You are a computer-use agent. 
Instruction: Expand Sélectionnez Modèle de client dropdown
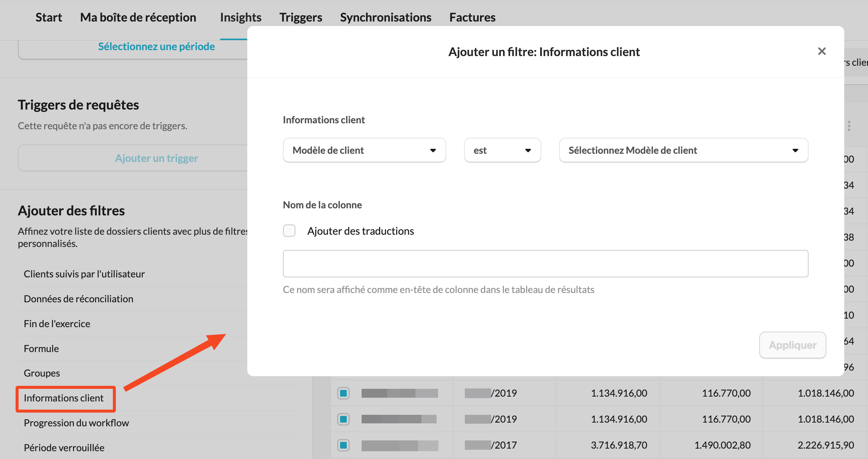683,150
